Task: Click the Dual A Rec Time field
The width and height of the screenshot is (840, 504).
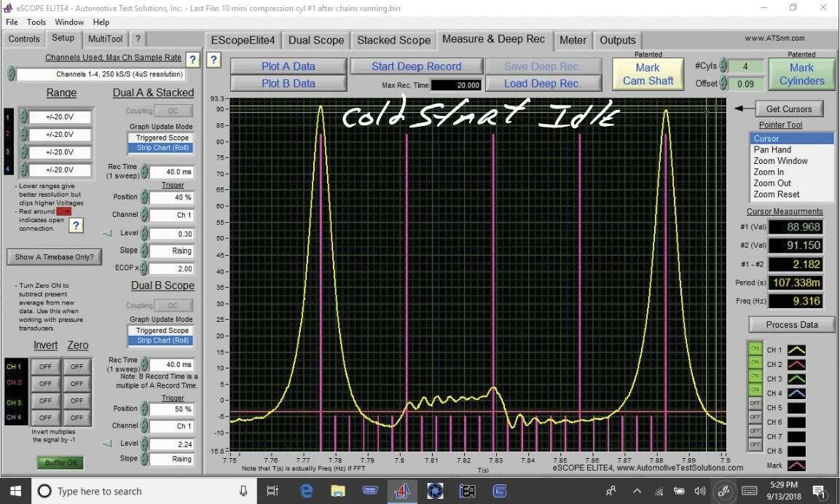Action: point(171,172)
